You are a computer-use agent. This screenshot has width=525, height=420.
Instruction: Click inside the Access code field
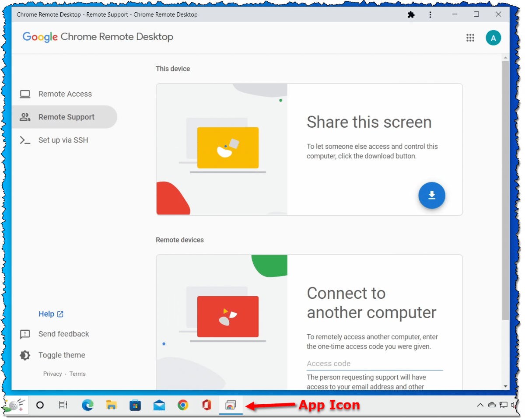click(x=374, y=364)
